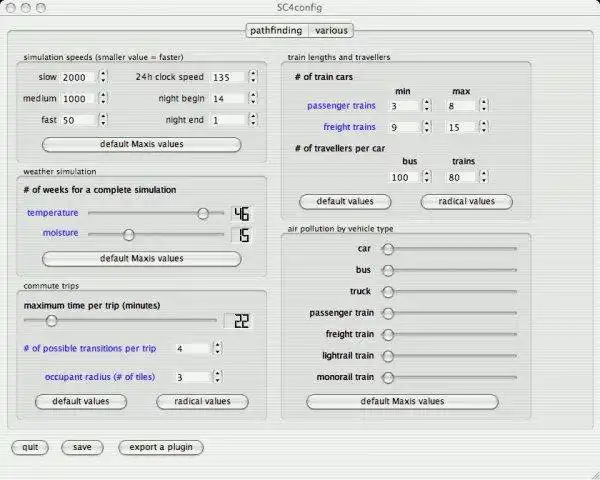Click the freight trains min field
Viewport: 600px width, 480px height.
click(x=404, y=127)
